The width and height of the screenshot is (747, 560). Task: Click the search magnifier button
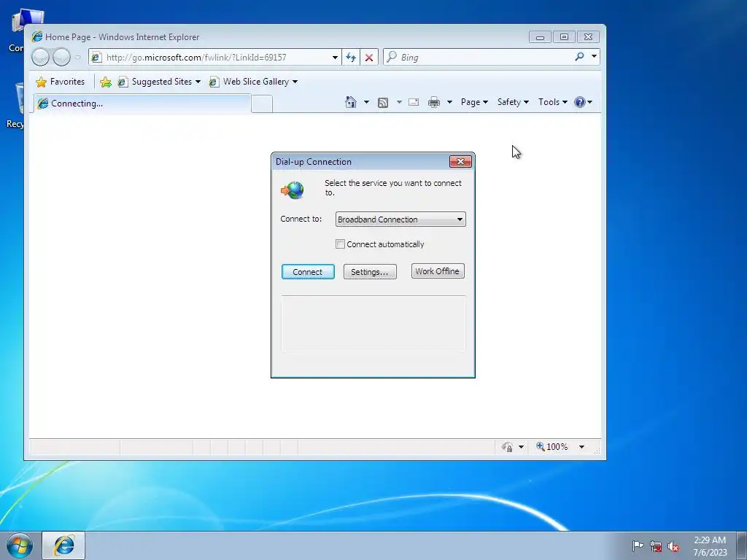pyautogui.click(x=579, y=57)
